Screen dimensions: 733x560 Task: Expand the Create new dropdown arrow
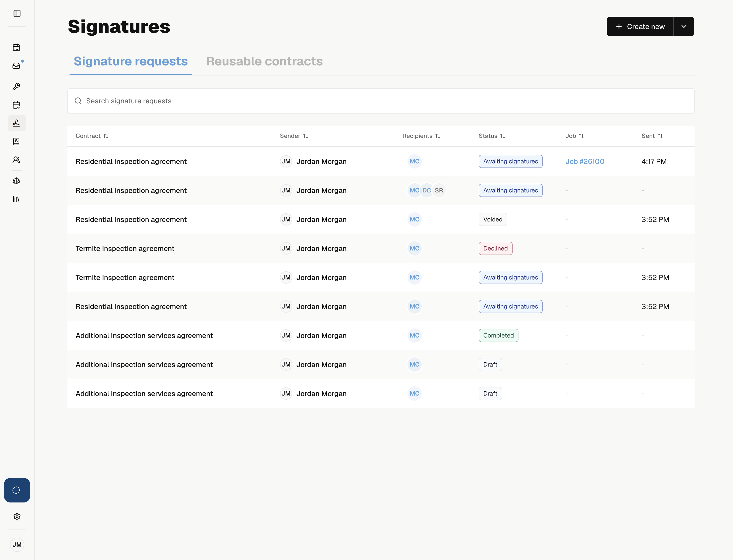pos(684,26)
